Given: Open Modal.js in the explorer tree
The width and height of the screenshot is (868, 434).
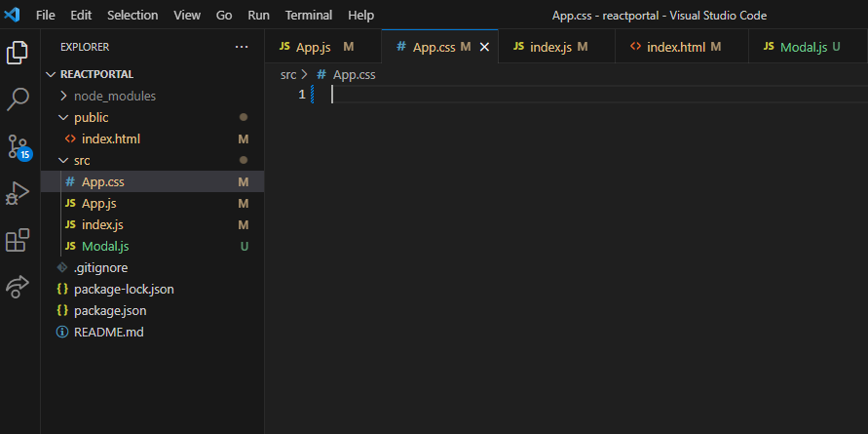Looking at the screenshot, I should (x=152, y=246).
